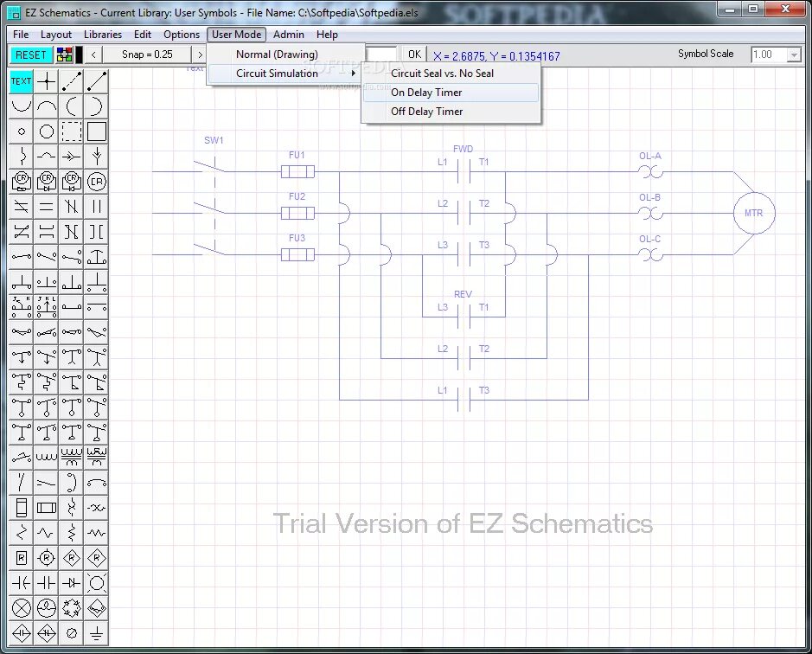Click the OK button near the coordinates
Viewport: 812px width, 654px height.
click(414, 54)
